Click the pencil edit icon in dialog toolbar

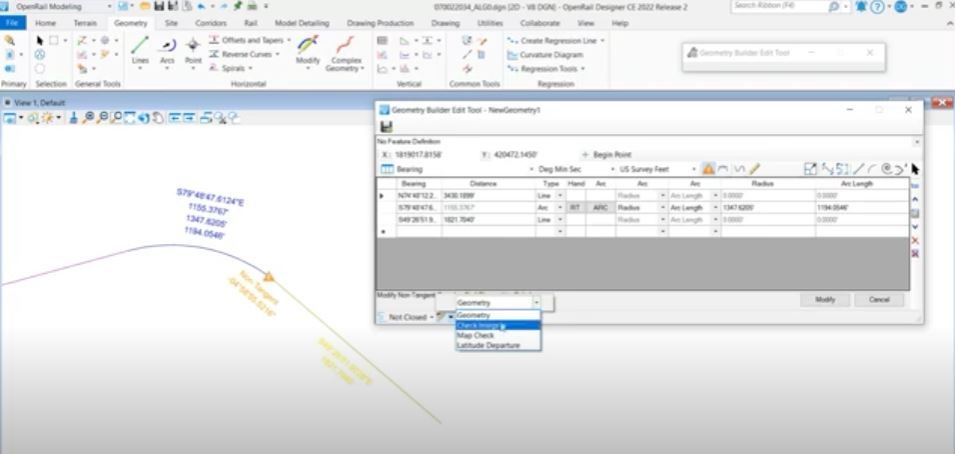(x=754, y=169)
